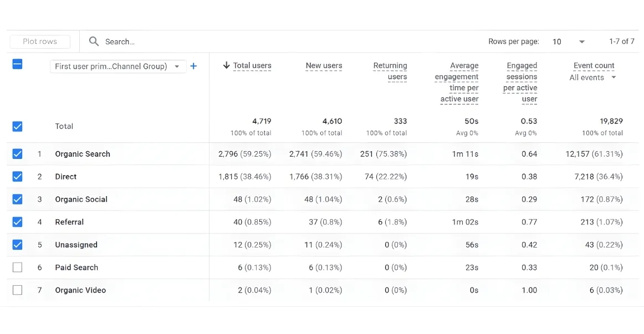Sort by Engaged sessions per active user header

[x=520, y=82]
